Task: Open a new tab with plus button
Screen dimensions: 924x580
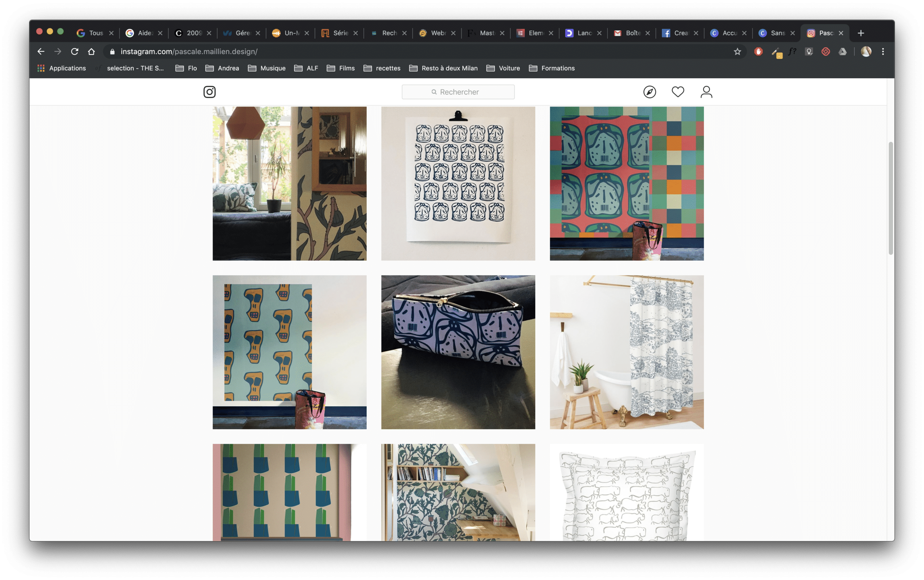Action: click(861, 33)
